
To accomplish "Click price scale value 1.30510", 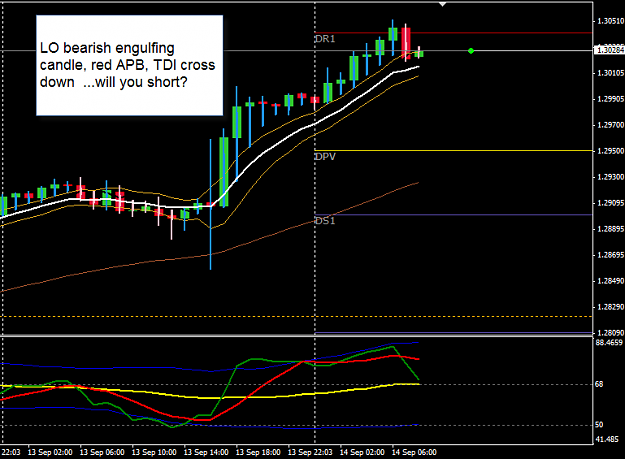I will point(610,21).
